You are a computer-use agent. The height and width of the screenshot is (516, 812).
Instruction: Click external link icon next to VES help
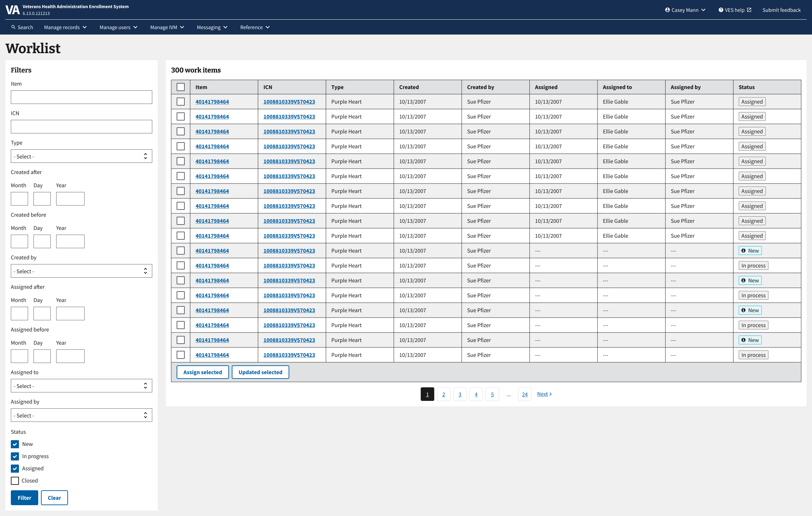point(749,10)
